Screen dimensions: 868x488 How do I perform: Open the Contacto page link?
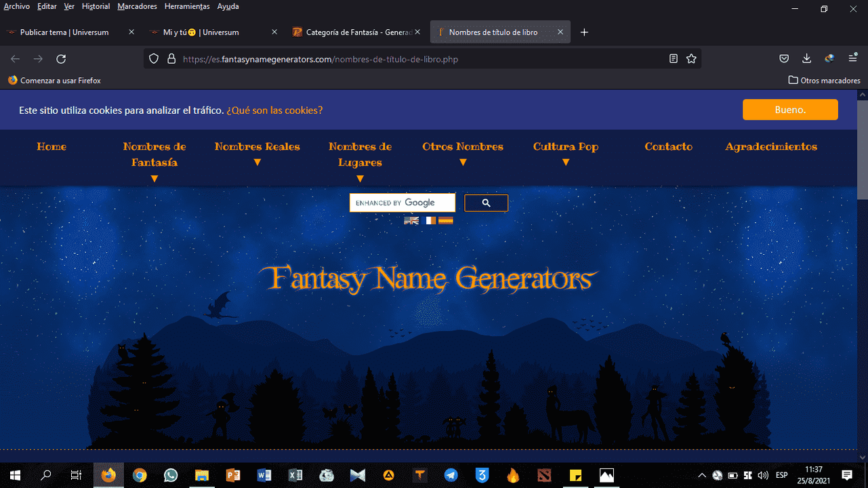pyautogui.click(x=669, y=146)
